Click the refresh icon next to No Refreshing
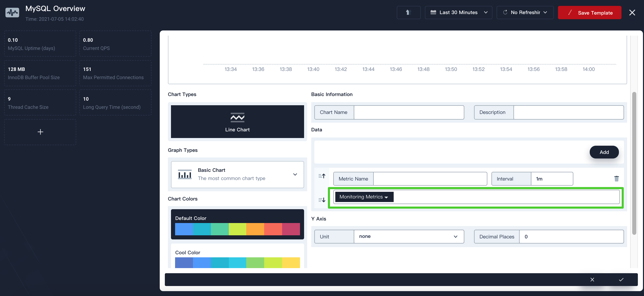644x296 pixels. pyautogui.click(x=505, y=12)
